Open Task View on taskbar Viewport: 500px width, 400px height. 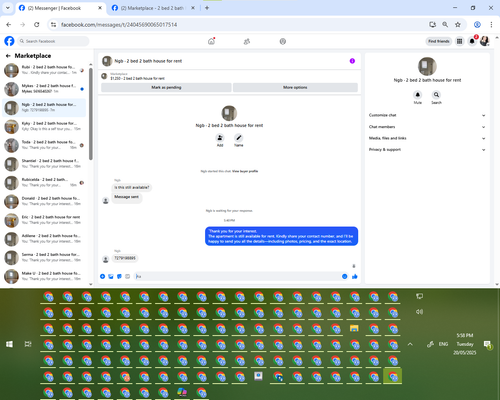coord(28,344)
